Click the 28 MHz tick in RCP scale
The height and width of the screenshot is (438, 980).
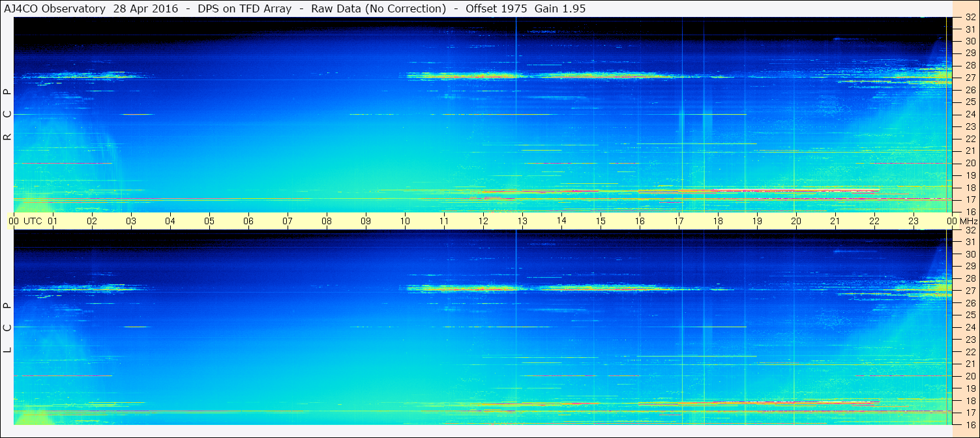(x=970, y=65)
